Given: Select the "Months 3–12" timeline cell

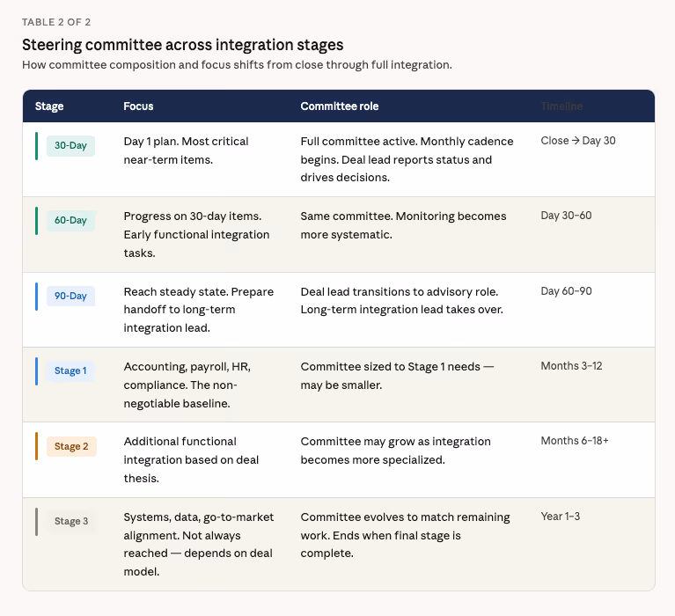Looking at the screenshot, I should (x=571, y=366).
